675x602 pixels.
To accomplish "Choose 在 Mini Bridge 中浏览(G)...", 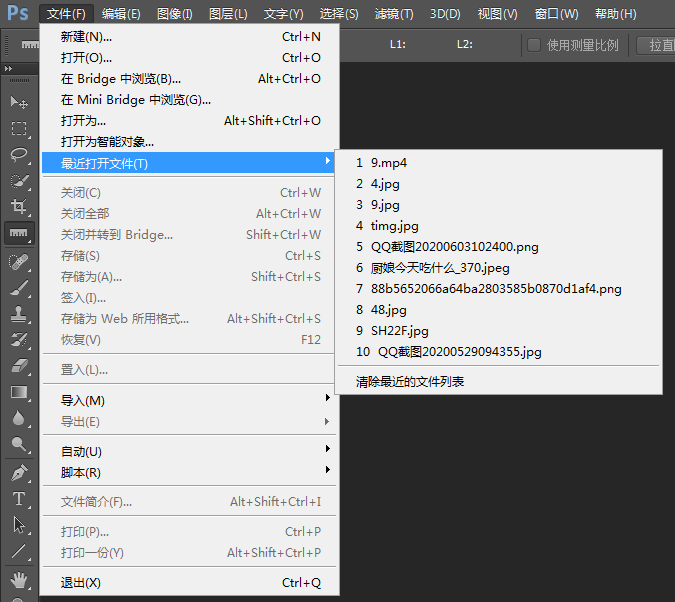I will pos(188,100).
